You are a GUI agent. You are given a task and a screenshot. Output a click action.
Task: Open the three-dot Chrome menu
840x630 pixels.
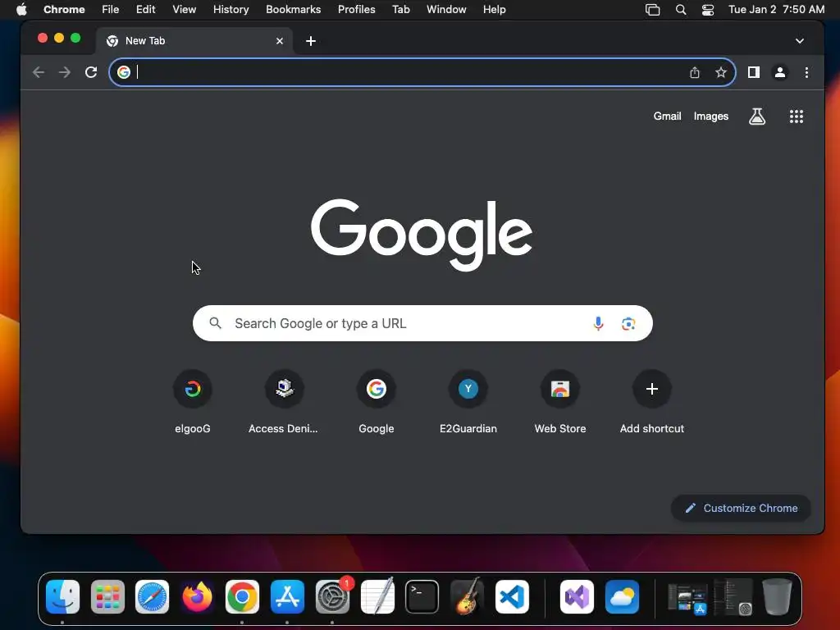[807, 72]
